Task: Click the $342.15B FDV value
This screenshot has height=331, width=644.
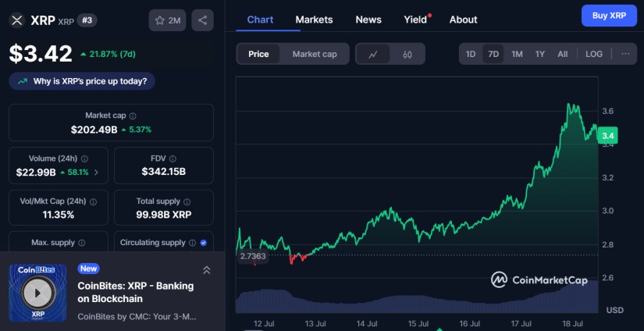Action: [163, 172]
